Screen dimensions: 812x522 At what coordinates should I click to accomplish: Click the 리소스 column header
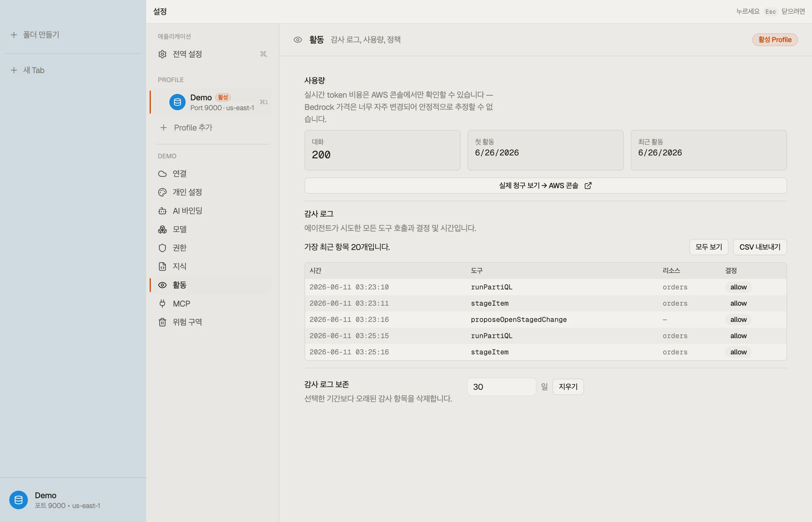[x=671, y=271]
